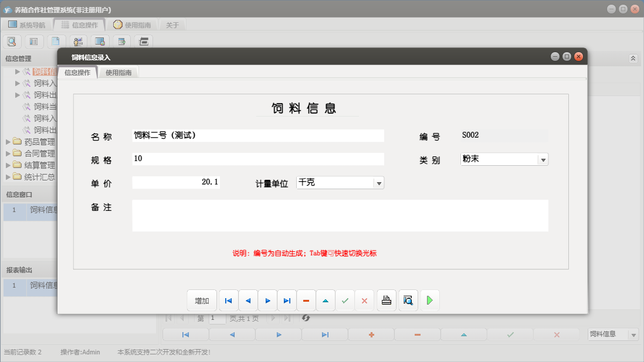Switch to the 使用指南 tab in the dialog
Viewport: 644px width, 362px height.
(118, 72)
